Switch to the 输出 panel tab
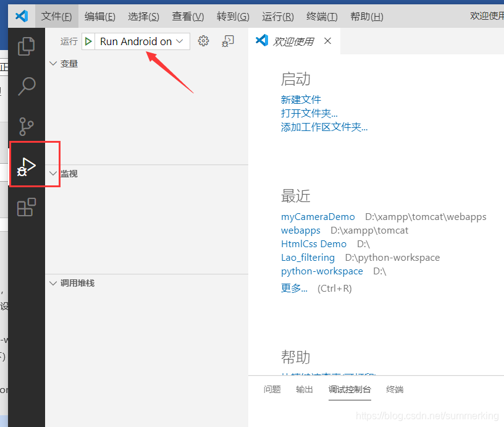Viewport: 504px width, 427px height. [x=304, y=389]
